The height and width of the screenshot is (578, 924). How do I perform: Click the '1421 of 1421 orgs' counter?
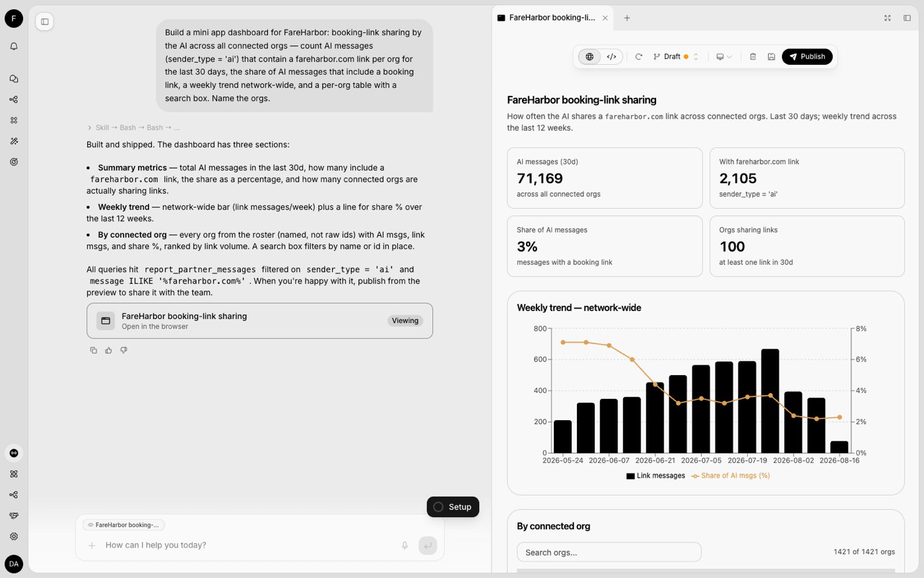(864, 552)
